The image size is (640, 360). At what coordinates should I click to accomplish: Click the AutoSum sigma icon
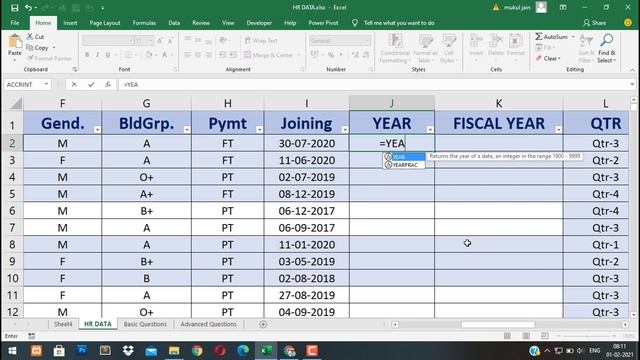click(x=539, y=37)
